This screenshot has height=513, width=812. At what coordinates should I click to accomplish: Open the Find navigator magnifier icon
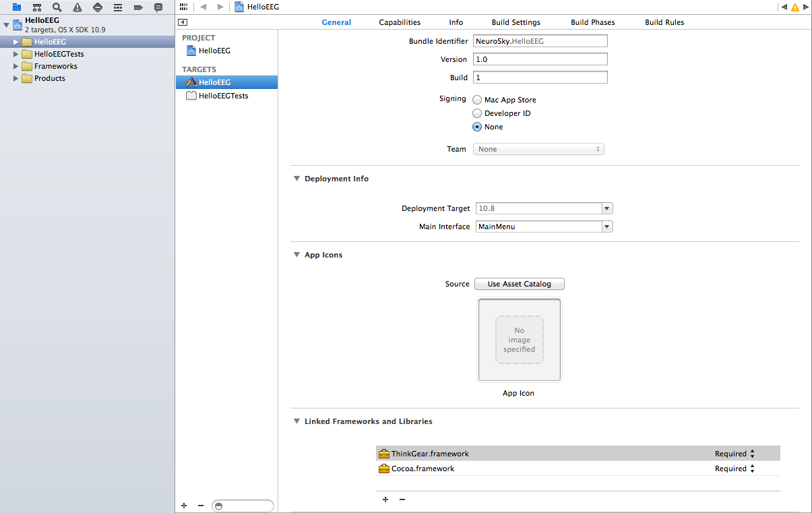tap(57, 7)
